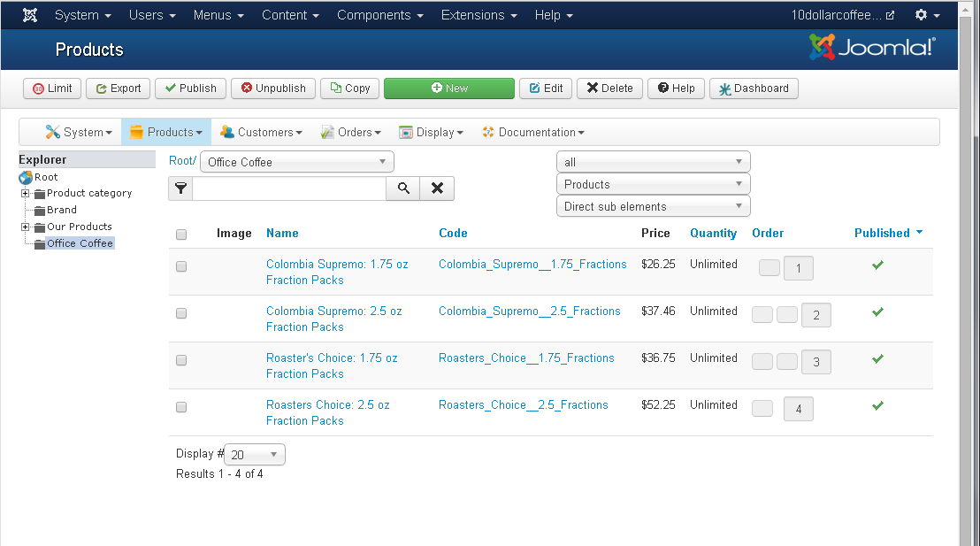Open the Orders dropdown menu
The width and height of the screenshot is (980, 546).
click(x=350, y=132)
